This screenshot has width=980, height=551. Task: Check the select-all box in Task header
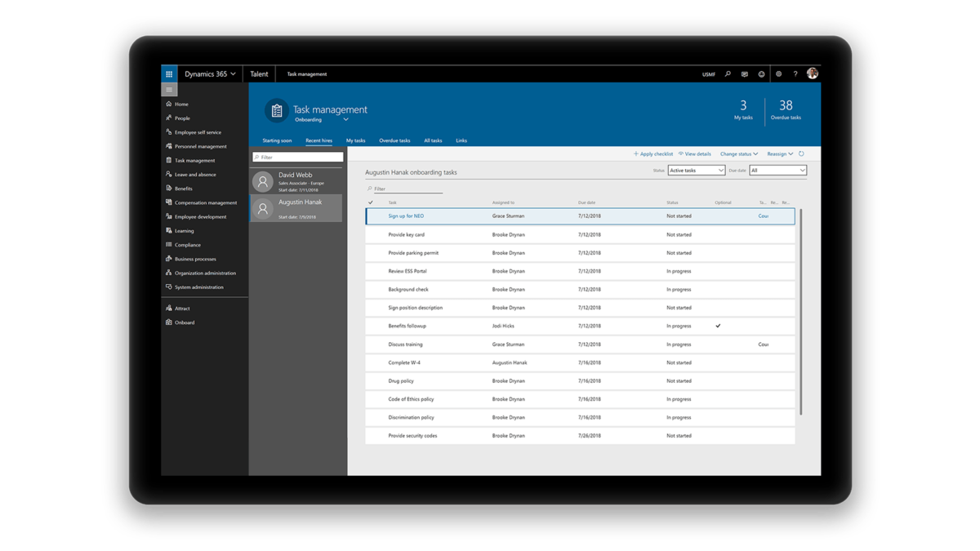372,202
